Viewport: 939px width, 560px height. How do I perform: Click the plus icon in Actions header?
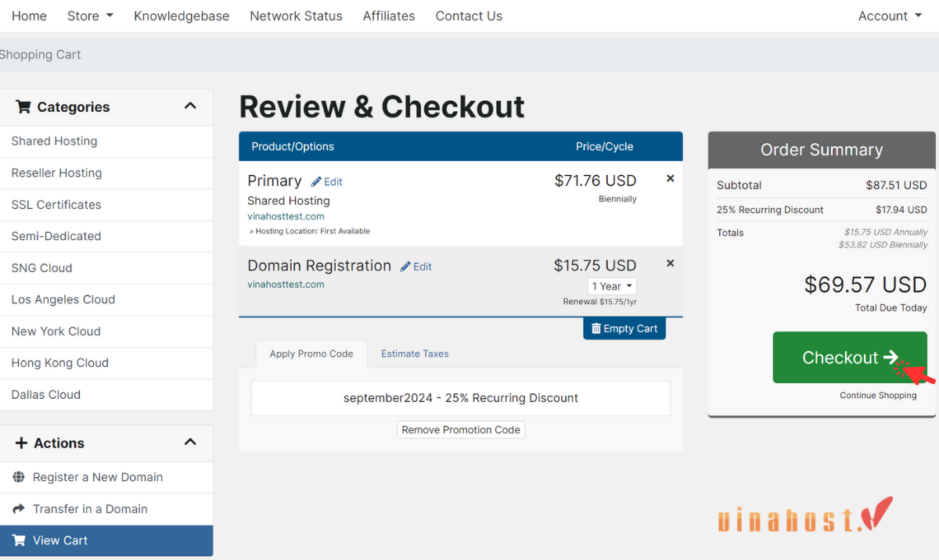tap(21, 443)
